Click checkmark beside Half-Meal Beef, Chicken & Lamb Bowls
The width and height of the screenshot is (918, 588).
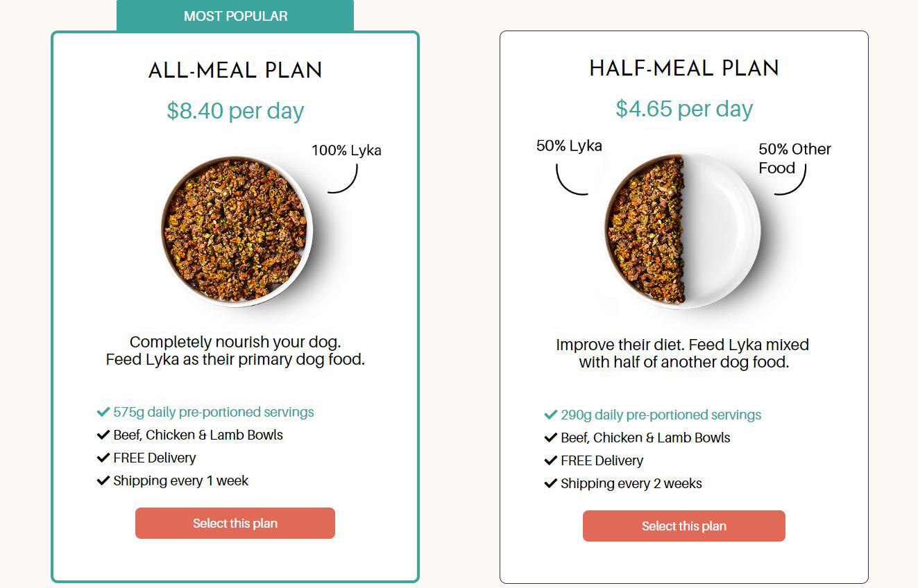551,438
